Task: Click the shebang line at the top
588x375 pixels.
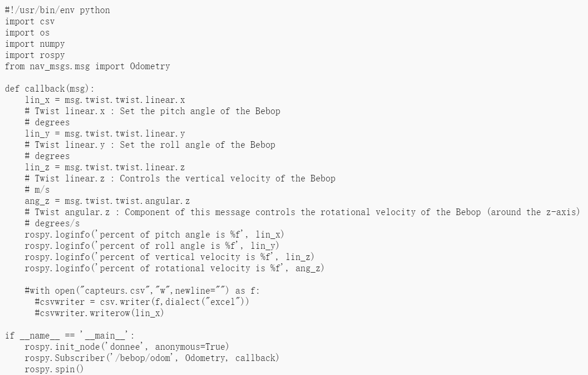Action: 57,10
